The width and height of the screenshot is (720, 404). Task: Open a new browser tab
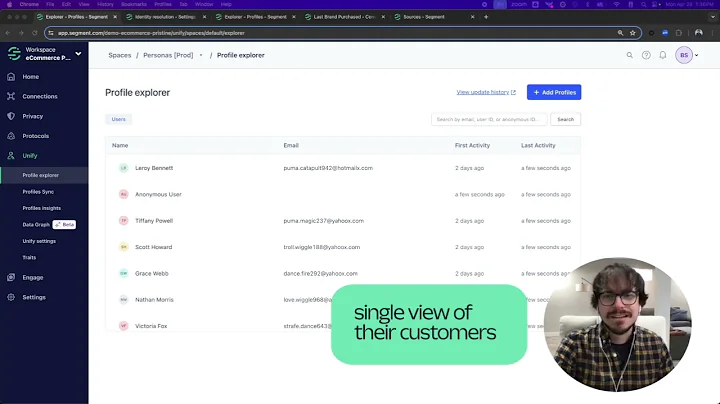[x=486, y=17]
